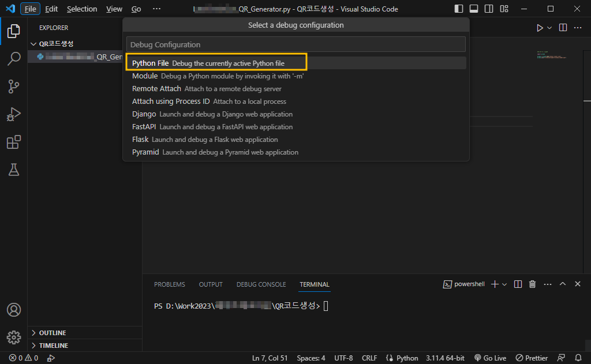Viewport: 591px width, 364px height.
Task: Switch to the TERMINAL tab
Action: click(x=315, y=284)
